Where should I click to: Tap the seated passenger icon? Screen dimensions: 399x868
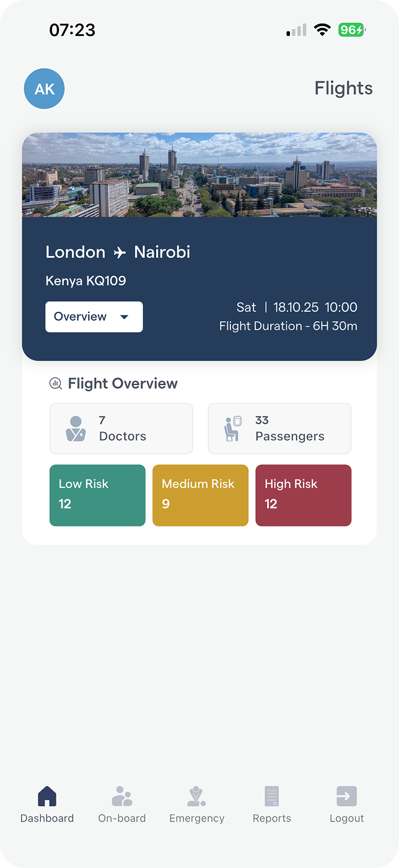[232, 429]
